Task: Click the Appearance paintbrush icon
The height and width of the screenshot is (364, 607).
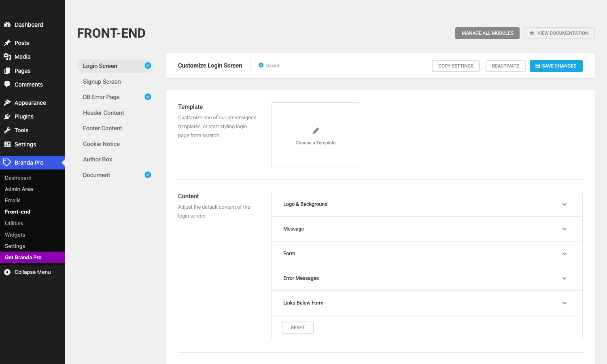Action: point(7,103)
